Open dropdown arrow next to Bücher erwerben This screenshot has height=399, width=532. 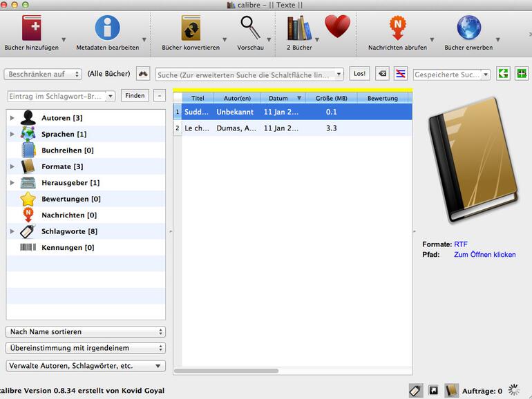[497, 39]
